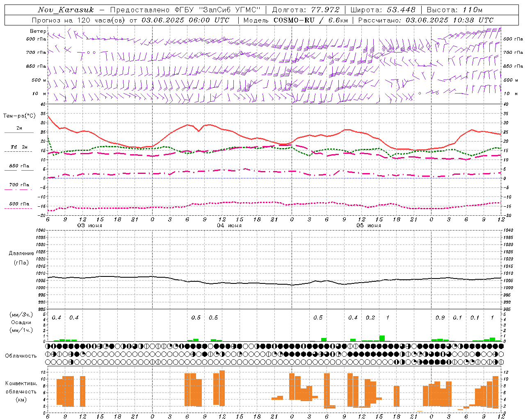Select the solid red '2м' legend line
Viewport: 525px width, 420px height.
[x=19, y=133]
